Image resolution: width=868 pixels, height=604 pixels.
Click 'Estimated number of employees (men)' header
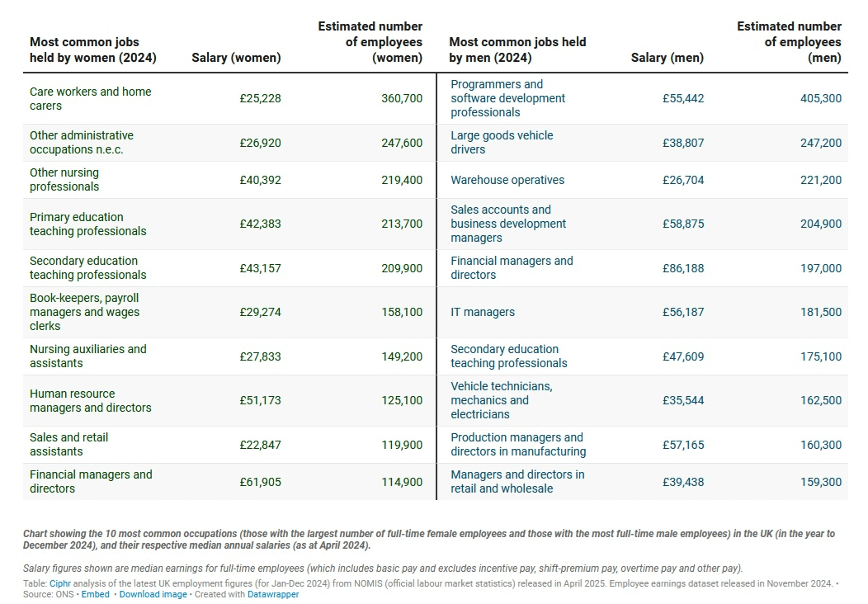pyautogui.click(x=789, y=42)
